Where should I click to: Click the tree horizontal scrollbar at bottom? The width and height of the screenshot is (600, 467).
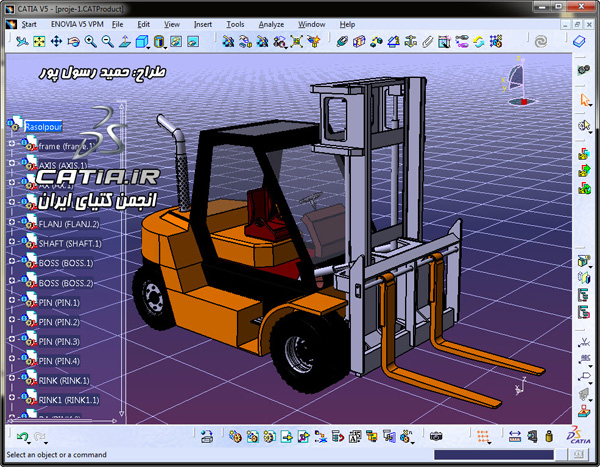click(x=62, y=421)
